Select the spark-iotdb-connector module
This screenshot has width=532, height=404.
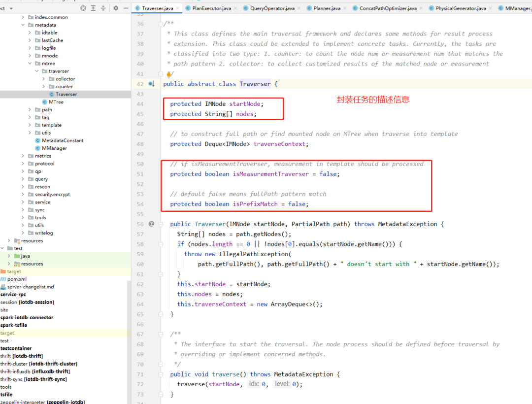point(27,317)
